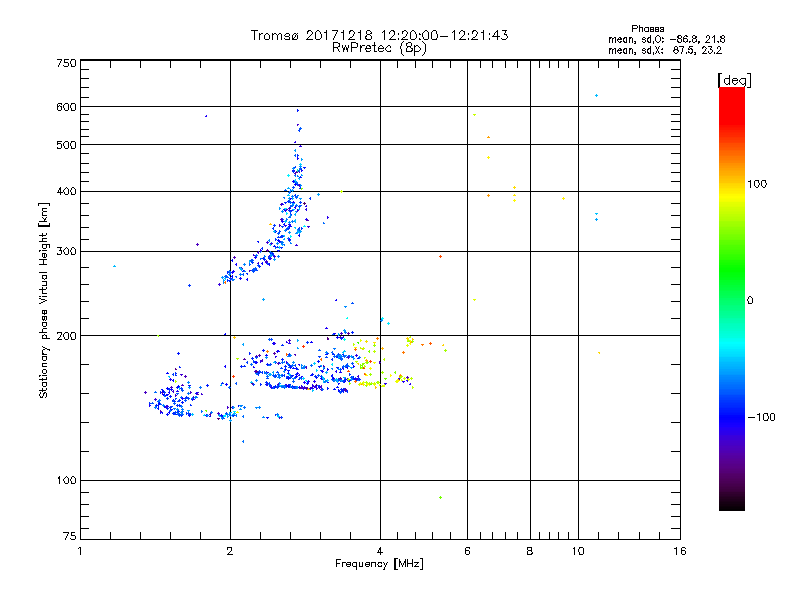The image size is (800, 600).
Task: Click the y-axis tick label '500'
Action: point(66,145)
